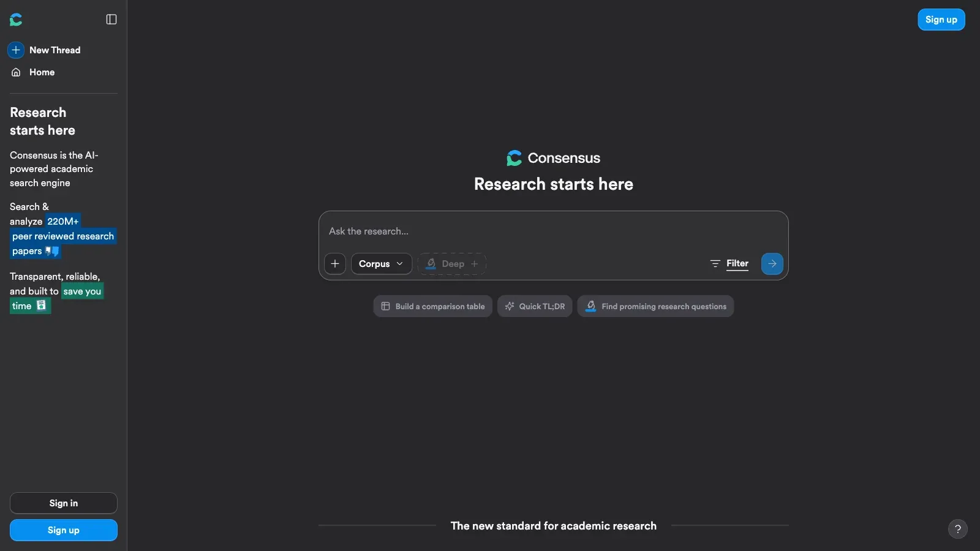
Task: Select 'Build a comparison table' suggestion
Action: coord(432,306)
